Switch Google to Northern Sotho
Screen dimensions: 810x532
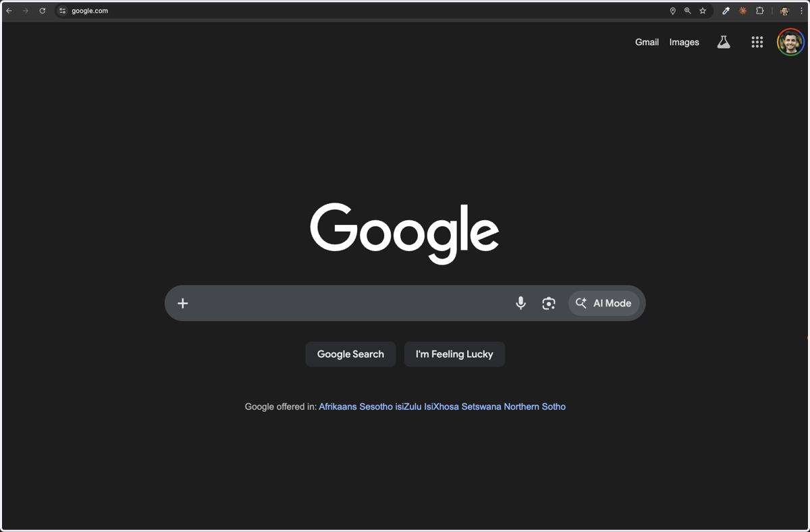pos(535,406)
